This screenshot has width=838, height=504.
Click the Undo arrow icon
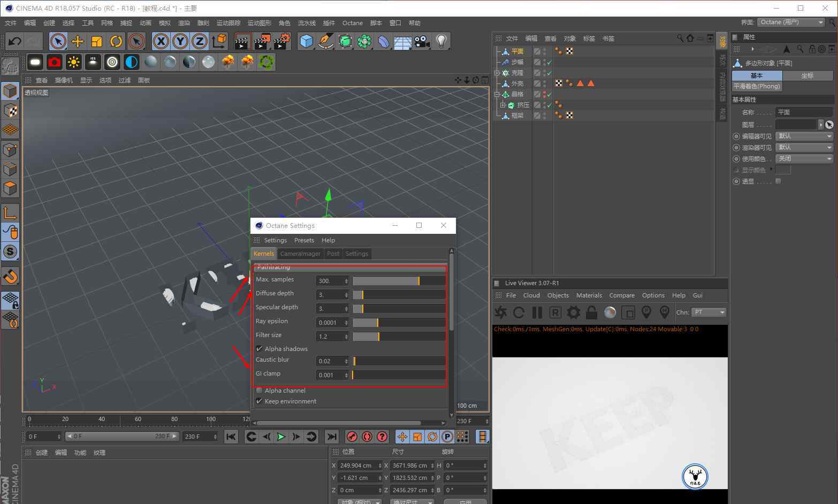click(14, 41)
